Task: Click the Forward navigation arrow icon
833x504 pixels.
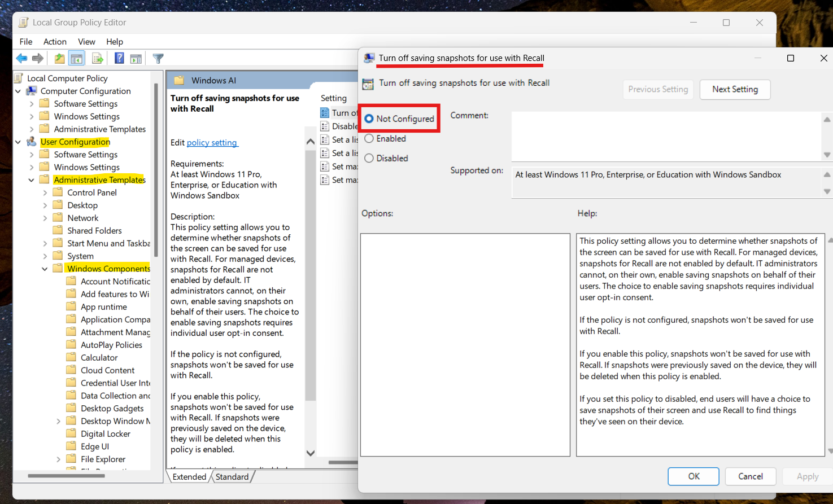Action: (37, 58)
